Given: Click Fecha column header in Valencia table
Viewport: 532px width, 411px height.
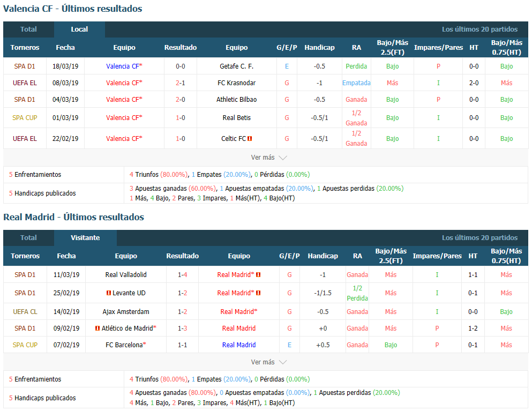Looking at the screenshot, I should coord(65,48).
